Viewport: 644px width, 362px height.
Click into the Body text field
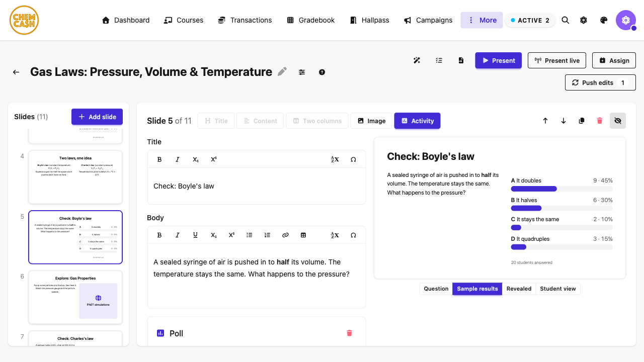tap(256, 276)
